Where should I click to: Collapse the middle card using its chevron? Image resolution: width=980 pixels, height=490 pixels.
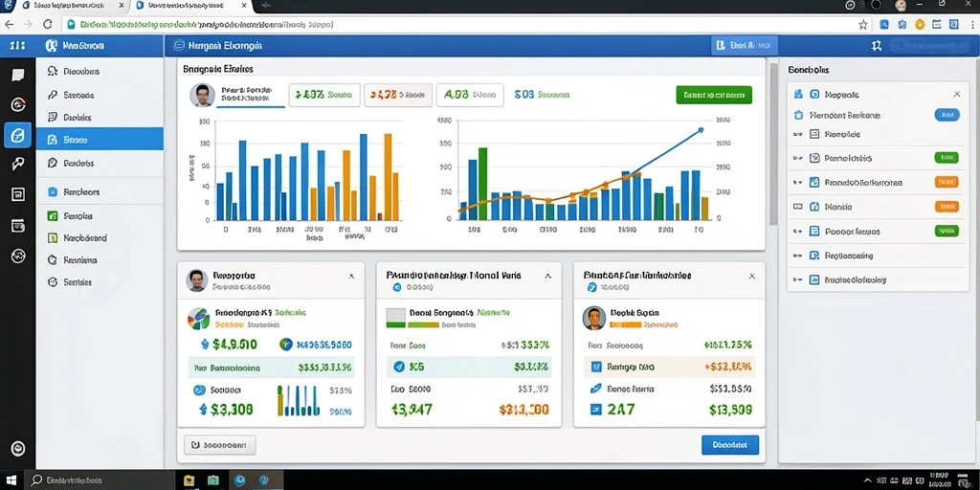(547, 276)
